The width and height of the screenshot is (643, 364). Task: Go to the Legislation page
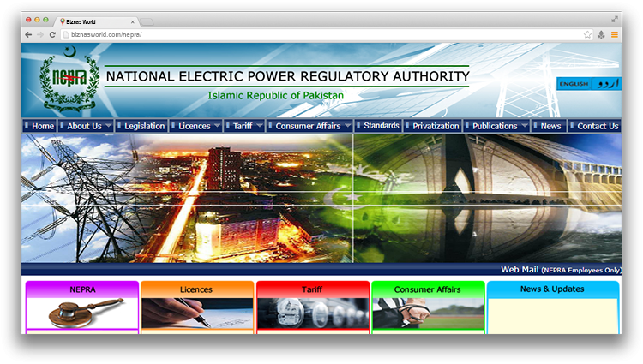coord(141,126)
